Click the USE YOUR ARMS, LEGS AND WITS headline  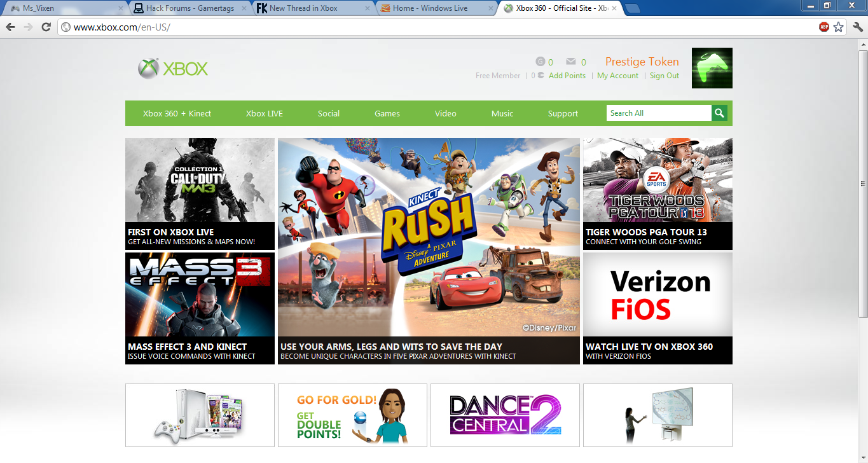(391, 347)
